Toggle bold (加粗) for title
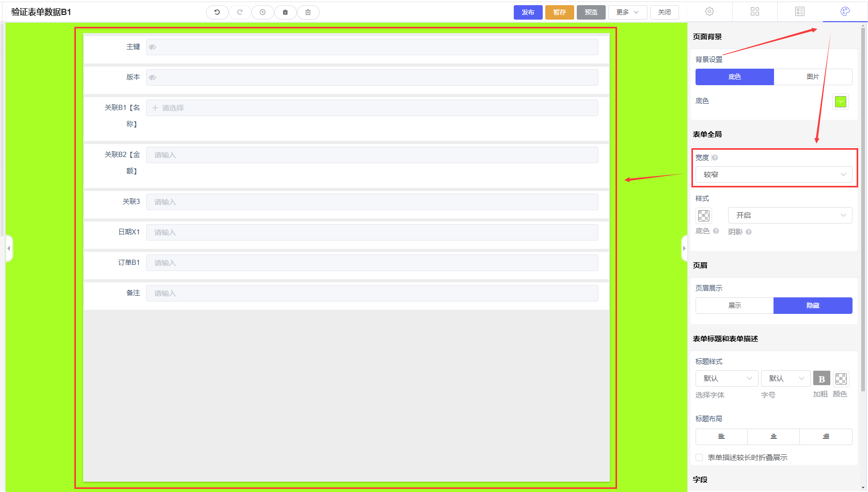The width and height of the screenshot is (868, 492). pyautogui.click(x=821, y=379)
